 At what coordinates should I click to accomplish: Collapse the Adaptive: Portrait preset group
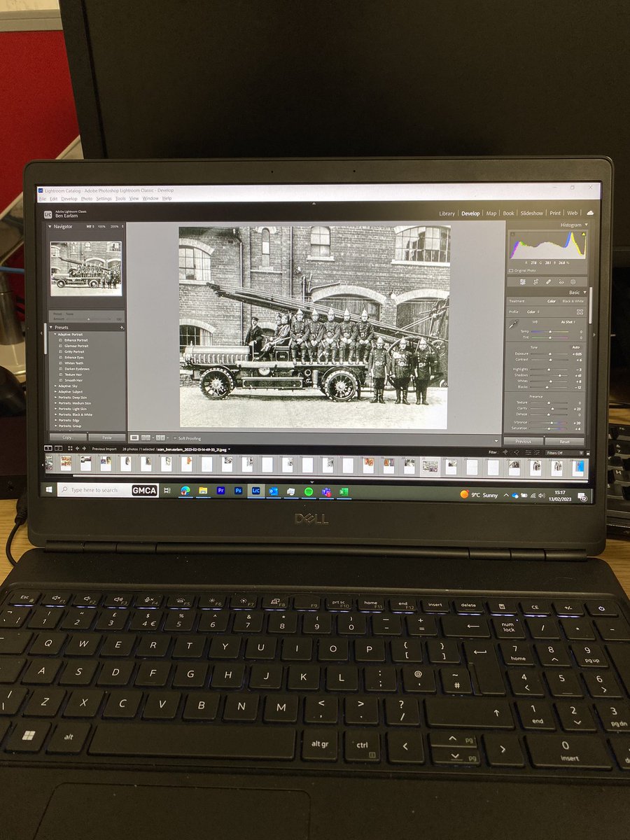tap(55, 335)
